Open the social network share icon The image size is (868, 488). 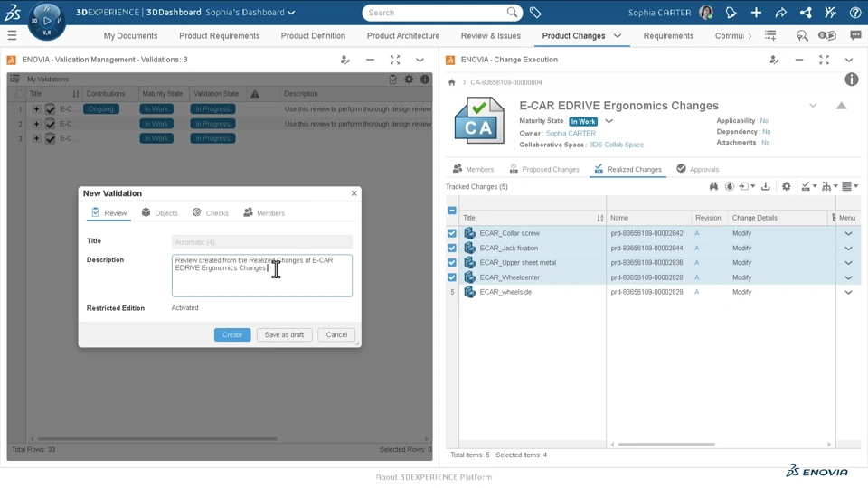(806, 12)
